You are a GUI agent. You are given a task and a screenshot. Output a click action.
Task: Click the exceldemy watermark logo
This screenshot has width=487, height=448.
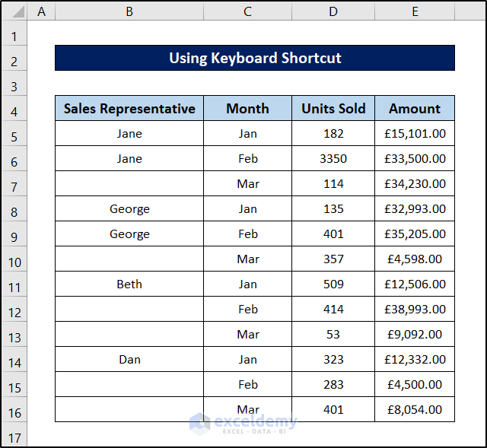[x=200, y=423]
